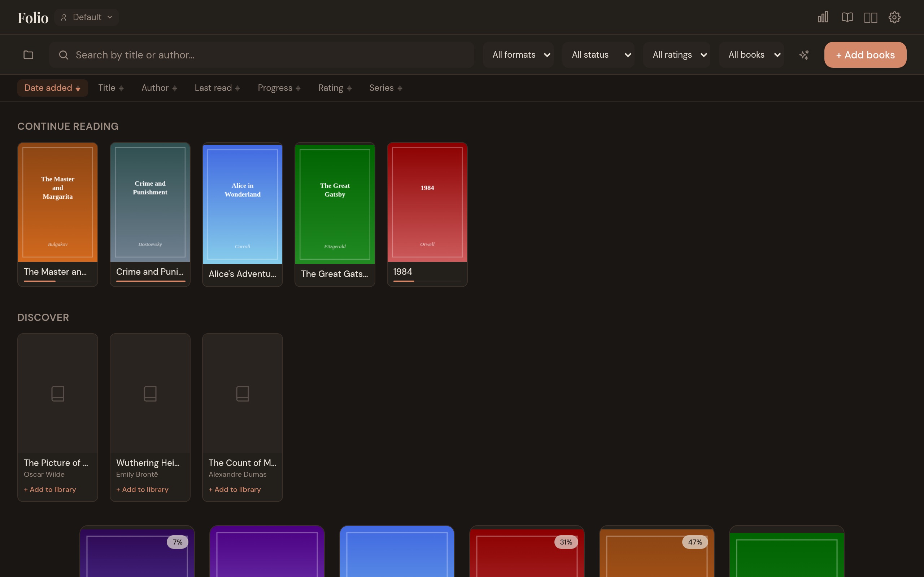Click the search magnifier icon
This screenshot has width=924, height=577.
click(x=64, y=54)
